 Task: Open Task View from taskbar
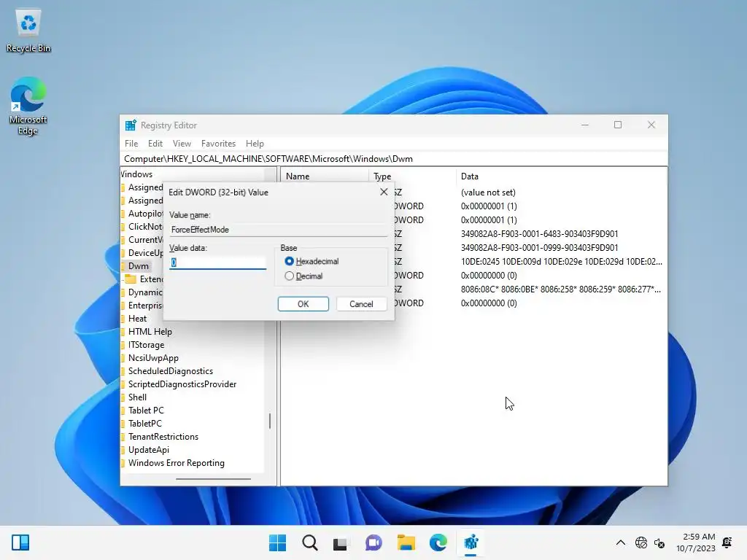pos(340,542)
